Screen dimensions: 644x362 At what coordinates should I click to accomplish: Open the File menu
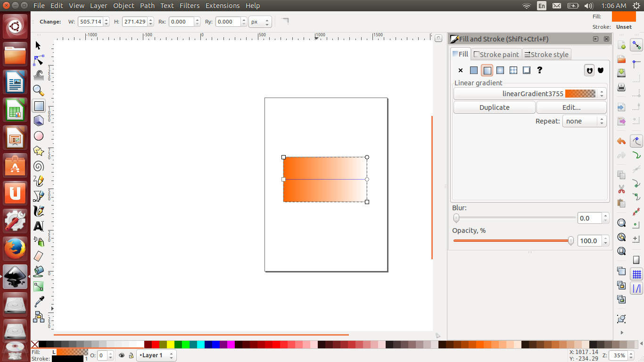coord(39,6)
